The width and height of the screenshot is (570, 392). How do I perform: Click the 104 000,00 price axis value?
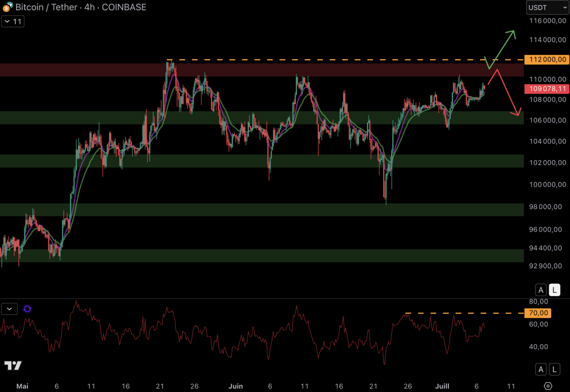tap(548, 141)
